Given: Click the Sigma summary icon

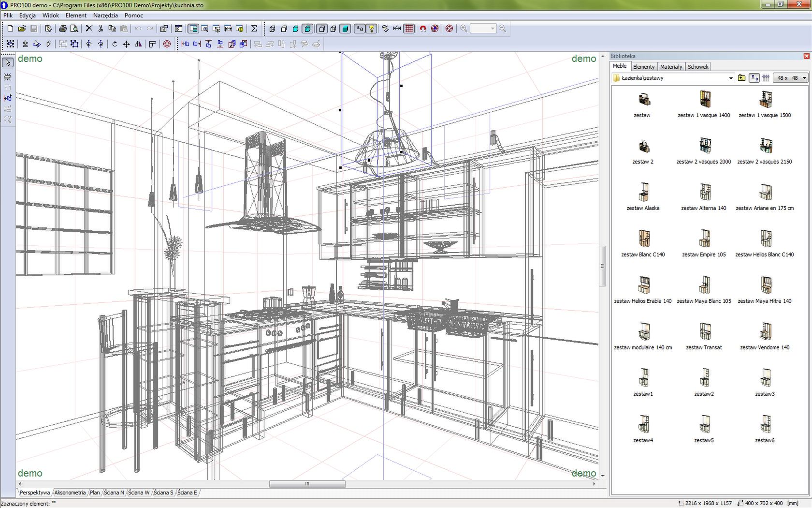Looking at the screenshot, I should click(x=254, y=29).
